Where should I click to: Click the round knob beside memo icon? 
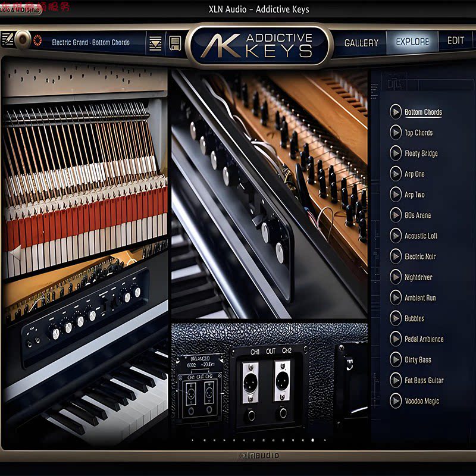[23, 39]
